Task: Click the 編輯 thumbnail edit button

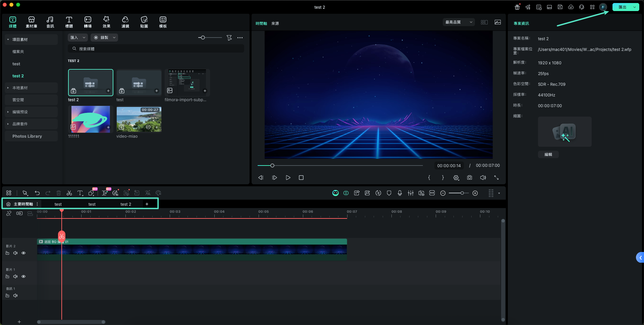Action: 548,154
